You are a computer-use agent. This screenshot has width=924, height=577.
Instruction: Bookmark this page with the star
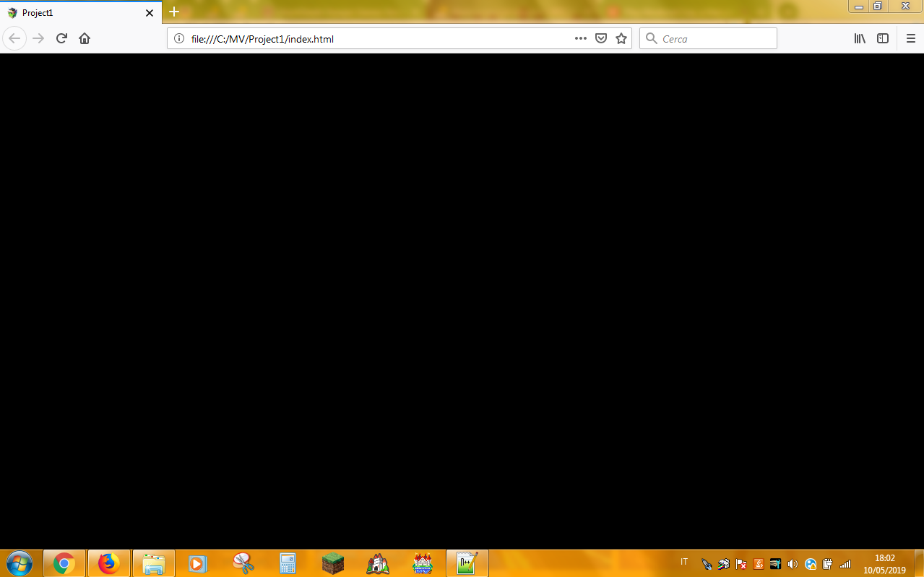(621, 38)
